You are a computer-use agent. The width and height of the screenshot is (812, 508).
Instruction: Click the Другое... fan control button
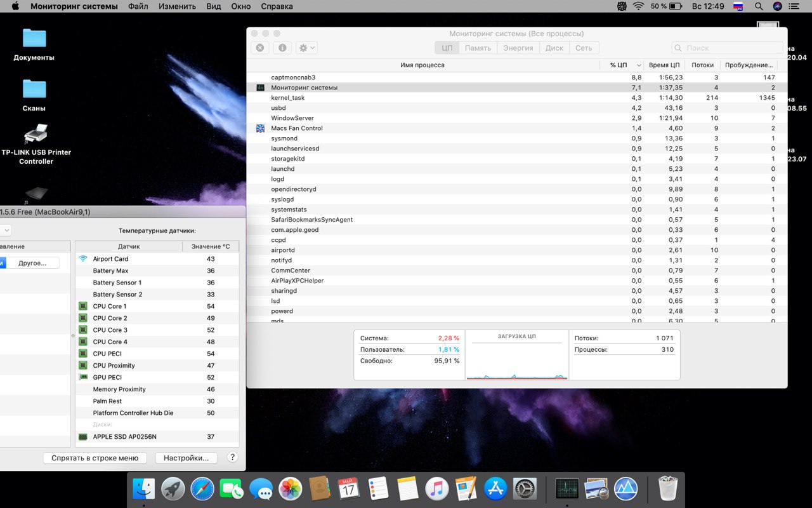click(x=32, y=263)
